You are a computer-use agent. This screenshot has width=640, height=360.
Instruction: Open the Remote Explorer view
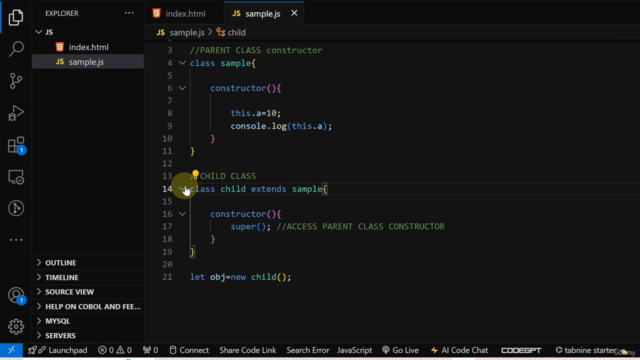point(16,177)
